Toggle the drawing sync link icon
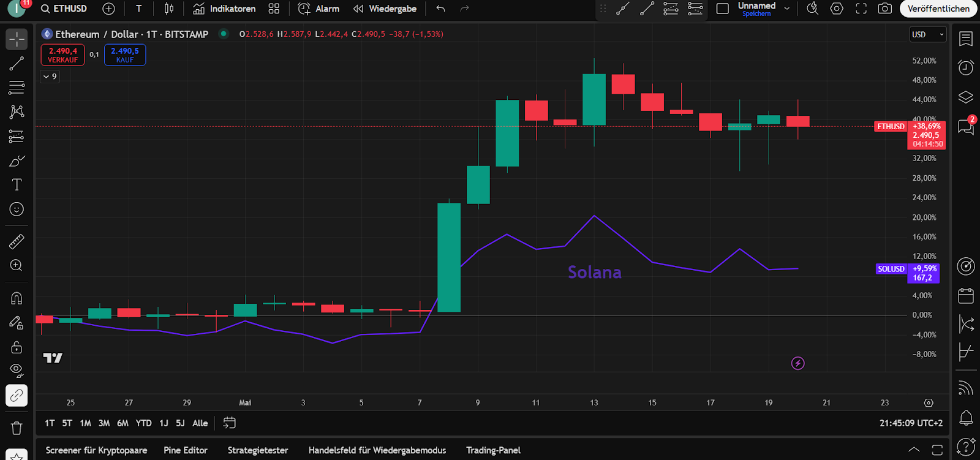The height and width of the screenshot is (460, 980). 17,396
